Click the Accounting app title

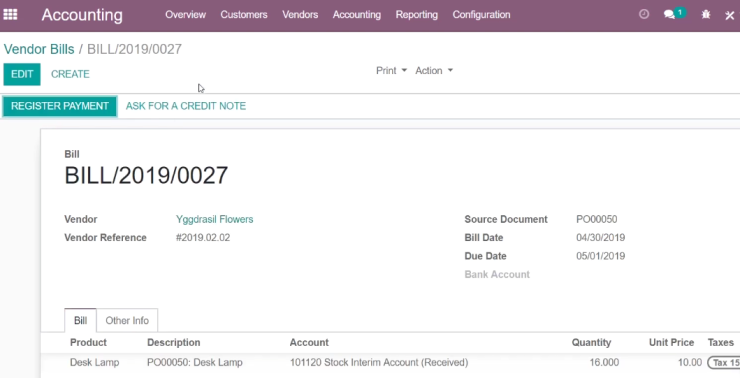pos(82,15)
